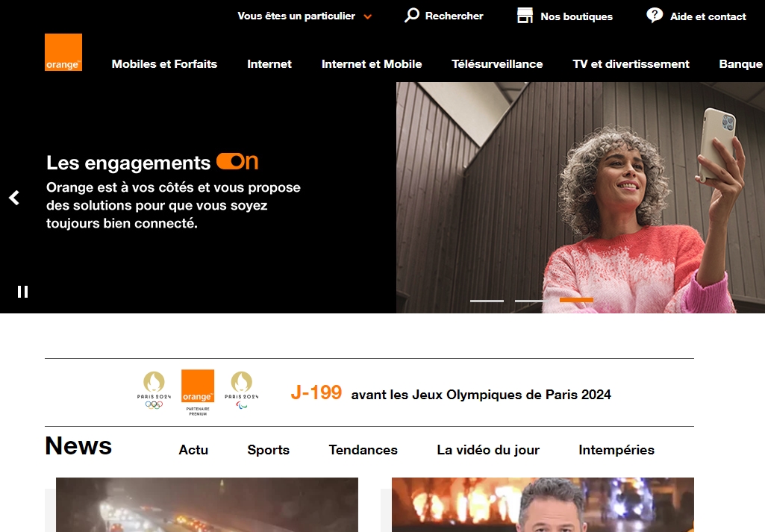Switch to La vidéo du jour tab
Screen dimensions: 765x532
pyautogui.click(x=488, y=450)
